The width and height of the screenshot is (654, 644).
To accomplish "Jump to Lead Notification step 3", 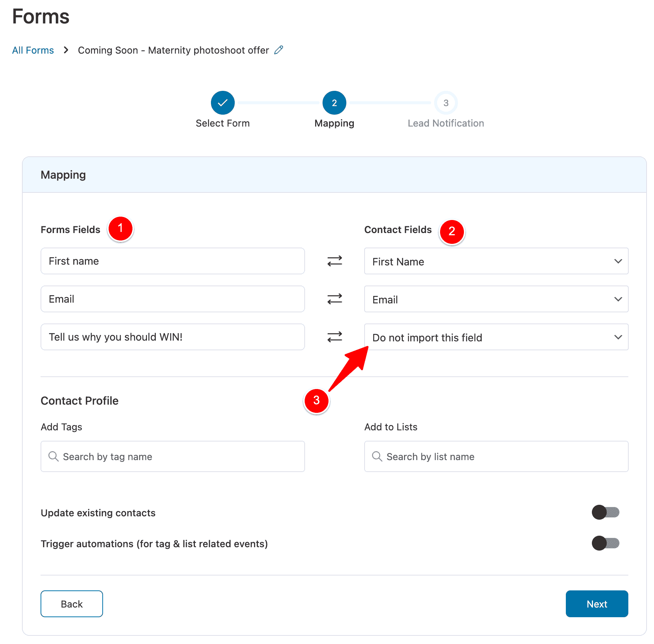I will click(x=446, y=103).
